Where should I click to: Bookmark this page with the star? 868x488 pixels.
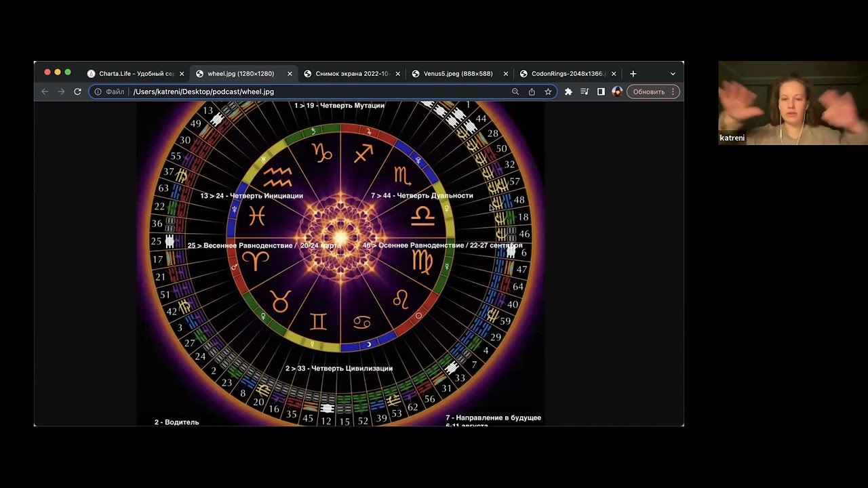[548, 91]
